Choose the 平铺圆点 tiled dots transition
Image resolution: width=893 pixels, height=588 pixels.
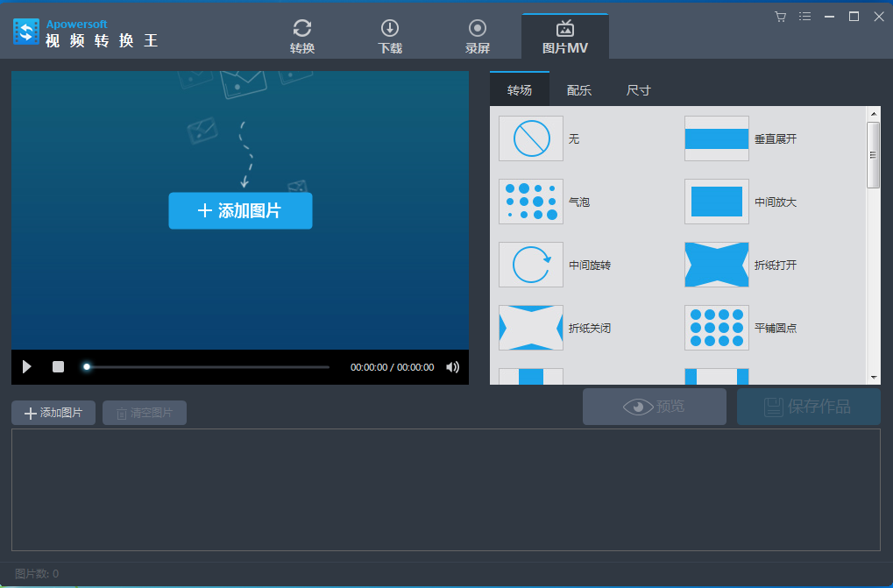716,328
